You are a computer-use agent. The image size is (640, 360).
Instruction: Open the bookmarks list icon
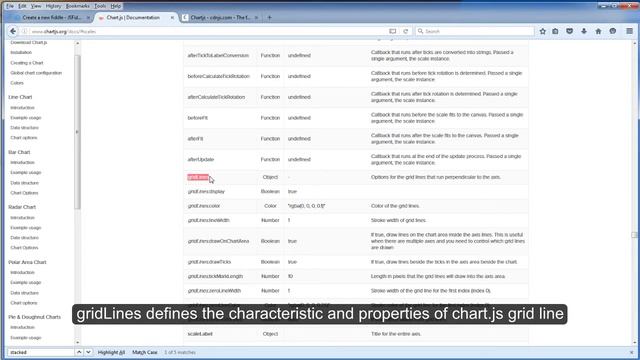pyautogui.click(x=555, y=31)
